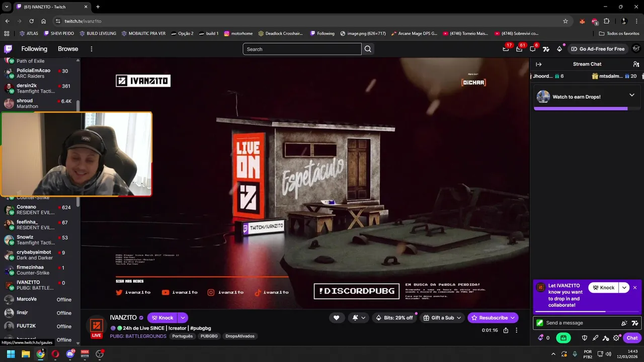Select offline linsjr channel
The height and width of the screenshot is (362, 644).
39,313
